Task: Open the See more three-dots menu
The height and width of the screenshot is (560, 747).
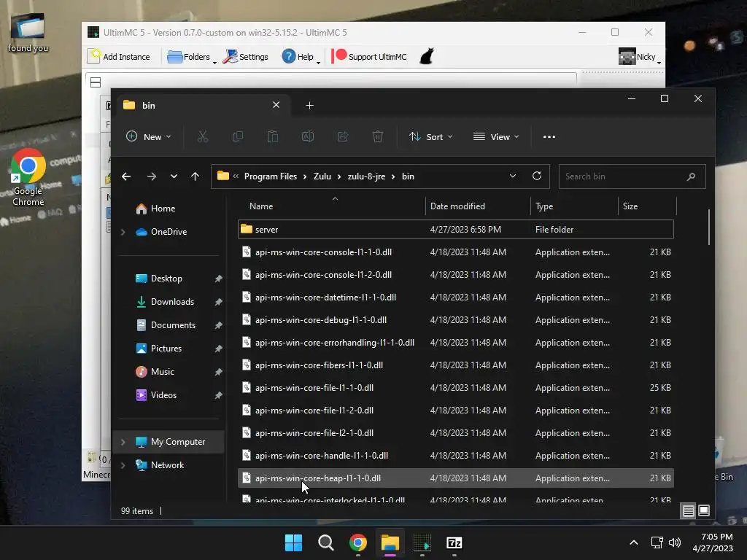Action: click(x=549, y=137)
